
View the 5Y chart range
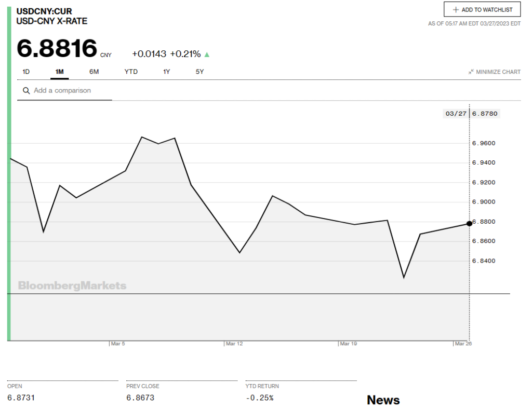[200, 72]
